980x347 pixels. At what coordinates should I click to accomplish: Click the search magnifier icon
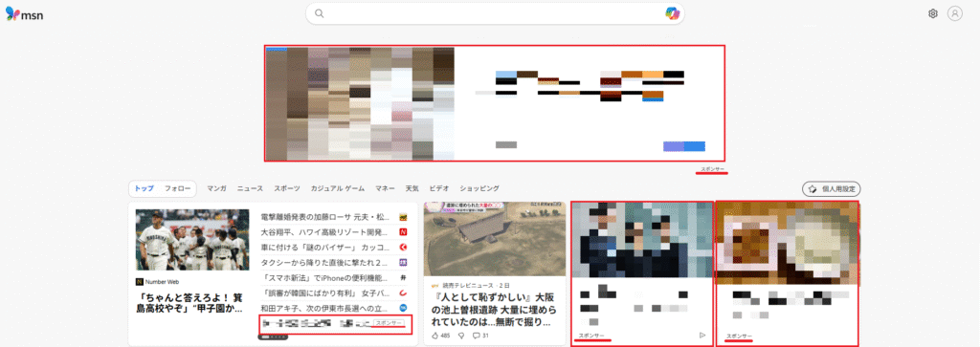320,13
